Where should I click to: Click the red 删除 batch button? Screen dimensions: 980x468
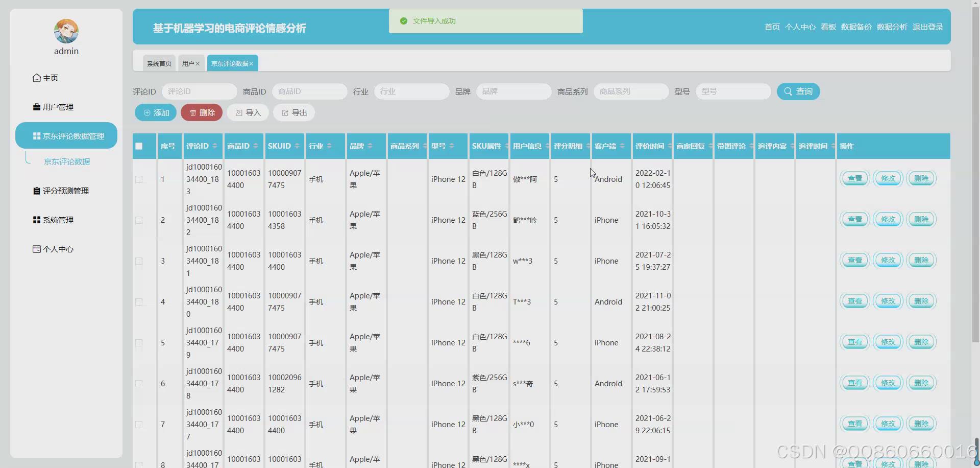click(x=202, y=112)
